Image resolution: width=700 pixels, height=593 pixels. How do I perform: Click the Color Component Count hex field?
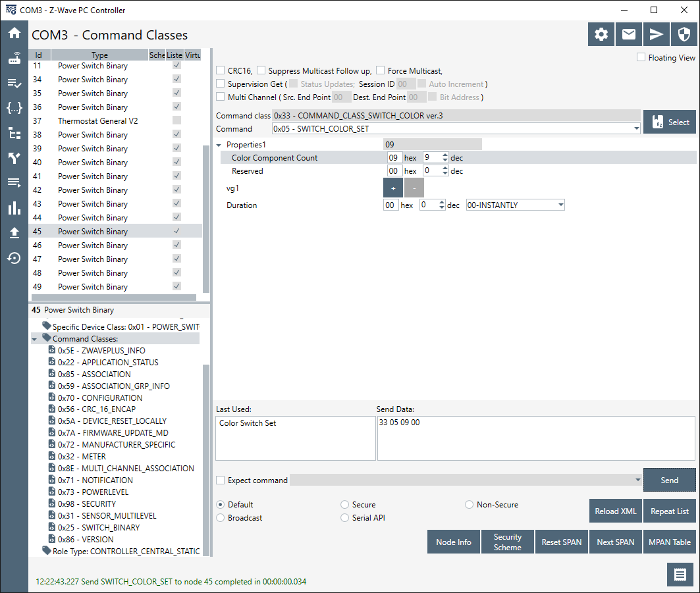(x=394, y=158)
